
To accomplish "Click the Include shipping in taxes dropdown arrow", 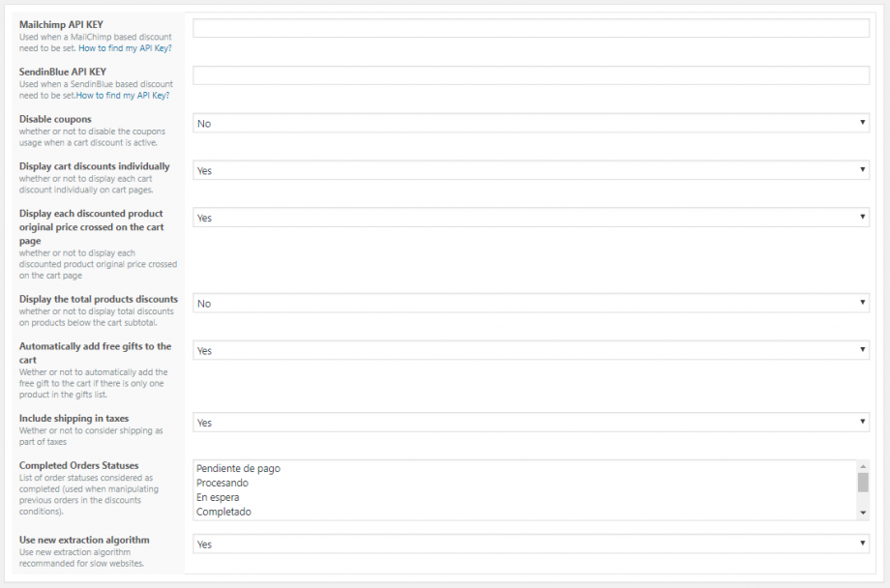I will point(862,423).
